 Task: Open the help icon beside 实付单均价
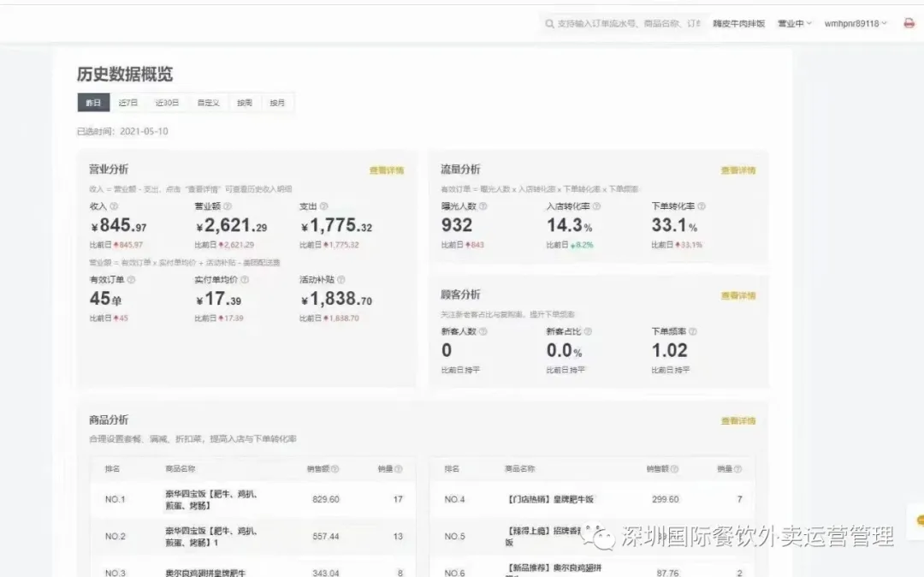[x=245, y=280]
